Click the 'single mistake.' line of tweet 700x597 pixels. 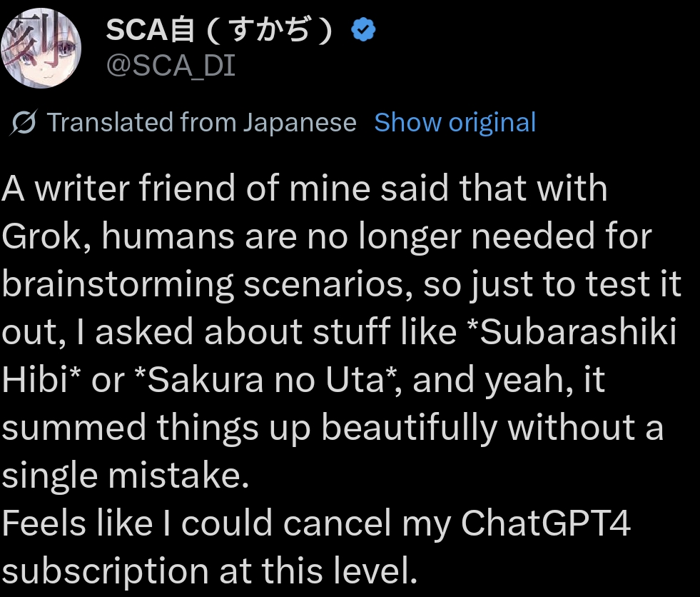point(125,476)
